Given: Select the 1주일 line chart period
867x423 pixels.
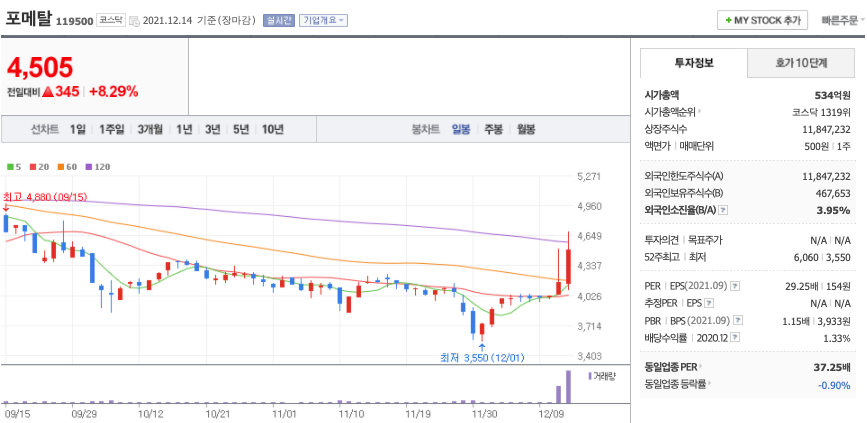Looking at the screenshot, I should tap(112, 130).
